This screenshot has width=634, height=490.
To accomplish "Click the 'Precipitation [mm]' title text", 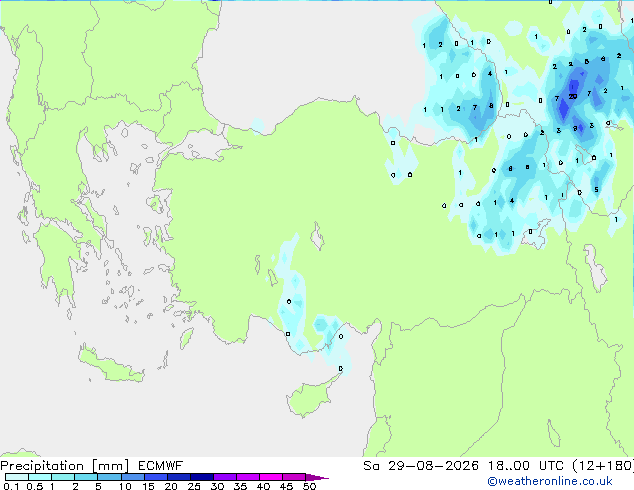I will [65, 466].
